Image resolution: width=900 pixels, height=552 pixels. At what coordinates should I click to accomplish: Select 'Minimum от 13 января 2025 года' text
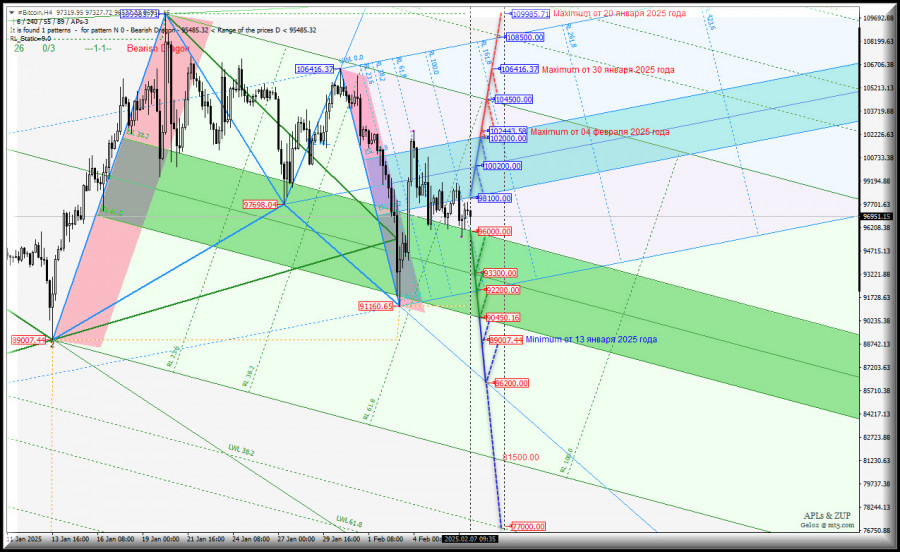tap(591, 339)
